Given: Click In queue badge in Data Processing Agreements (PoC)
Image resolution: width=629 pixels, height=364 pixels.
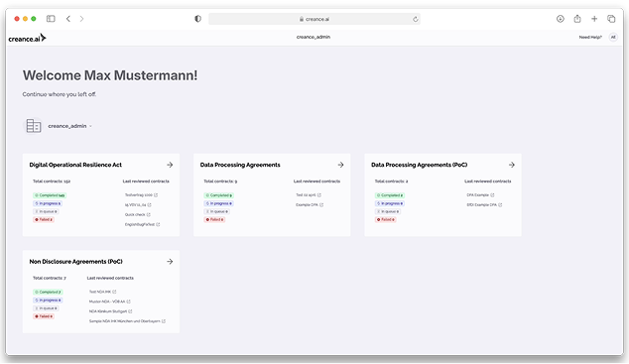Looking at the screenshot, I should (388, 211).
